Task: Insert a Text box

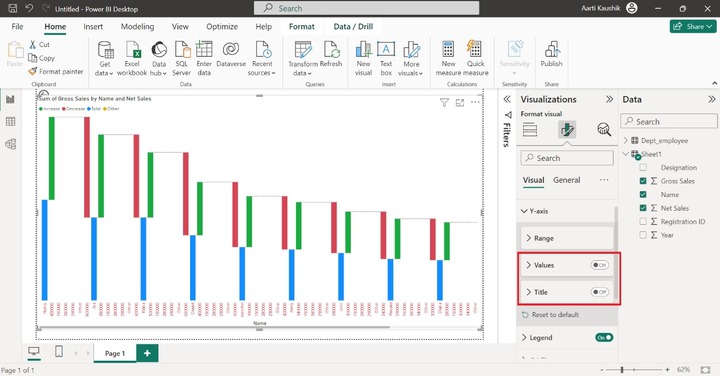Action: tap(386, 58)
